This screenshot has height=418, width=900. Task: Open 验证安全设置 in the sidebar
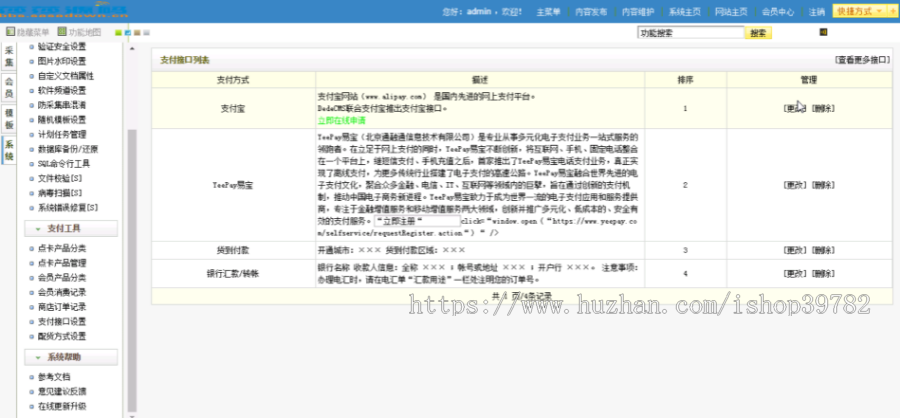[62, 47]
